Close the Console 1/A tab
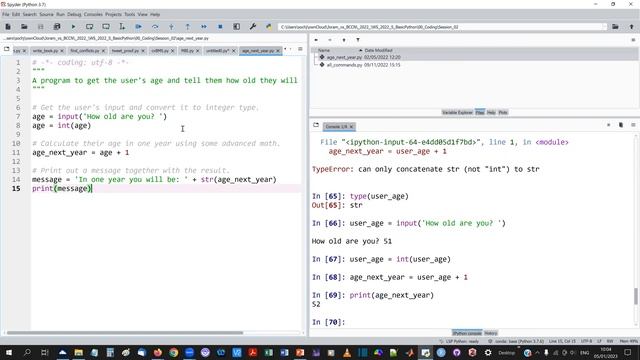640x360 pixels. coord(351,127)
